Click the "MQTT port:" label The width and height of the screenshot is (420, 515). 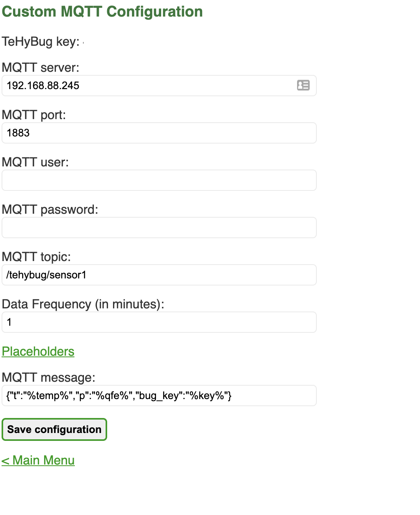(34, 115)
